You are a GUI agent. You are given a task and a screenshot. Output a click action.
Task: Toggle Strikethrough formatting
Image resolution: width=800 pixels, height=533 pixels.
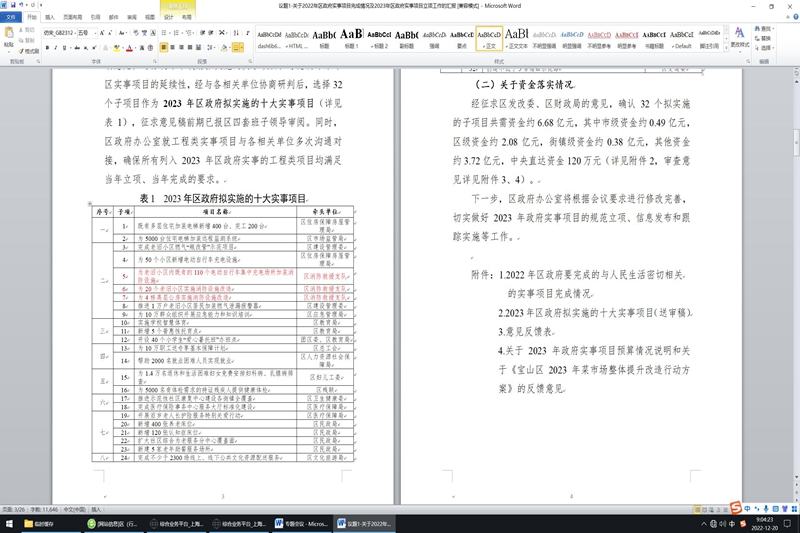click(x=77, y=48)
